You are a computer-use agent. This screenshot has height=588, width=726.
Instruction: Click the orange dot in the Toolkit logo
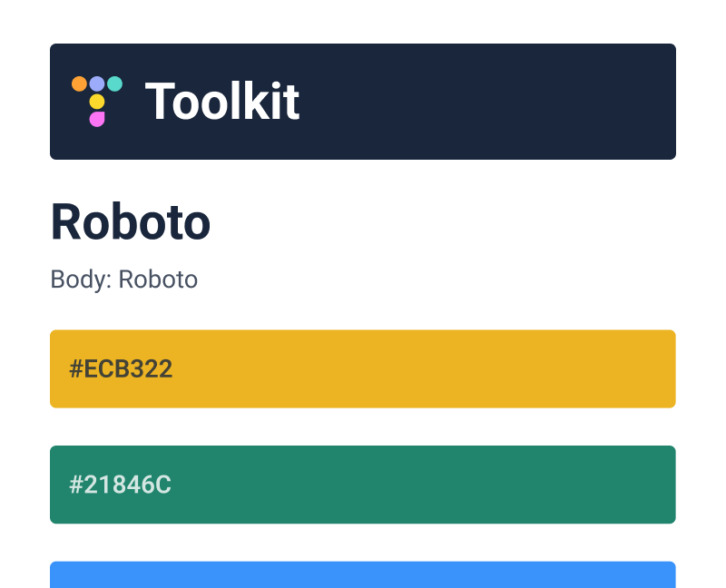point(79,83)
